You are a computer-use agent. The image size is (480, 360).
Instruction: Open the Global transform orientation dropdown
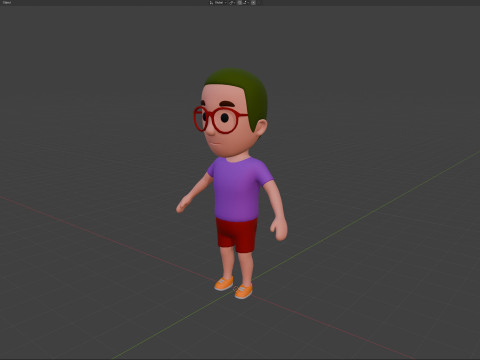(x=218, y=2)
